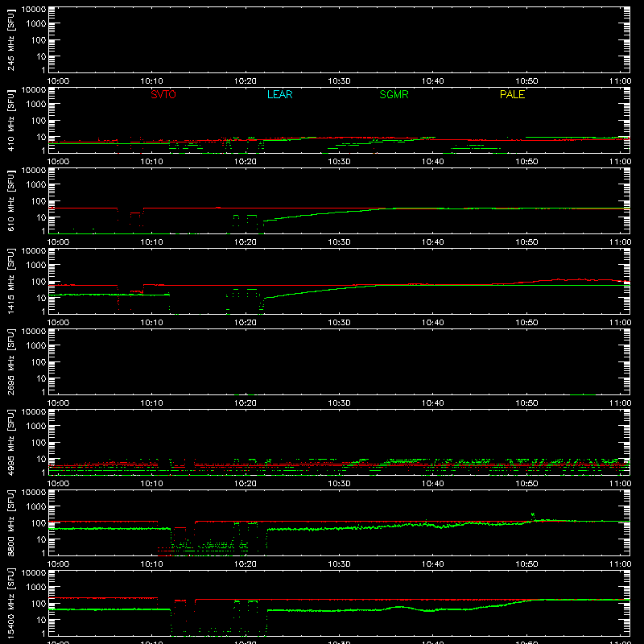Click the 1000 y-tick of 4995 MHz panel
The image size is (644, 644).
click(36, 427)
